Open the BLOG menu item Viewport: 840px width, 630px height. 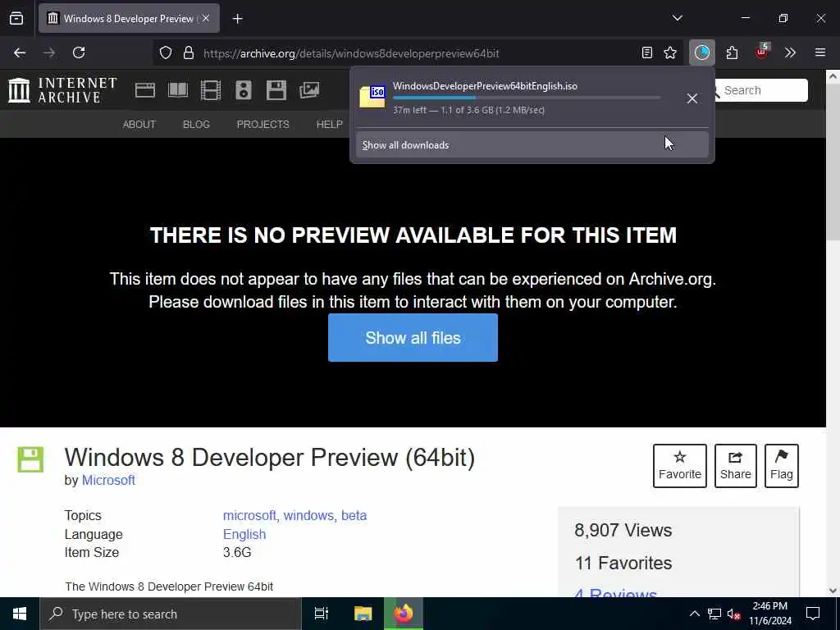tap(196, 125)
